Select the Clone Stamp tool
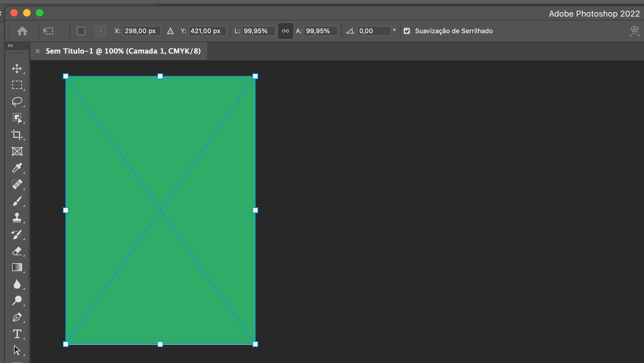The height and width of the screenshot is (363, 644). point(17,218)
